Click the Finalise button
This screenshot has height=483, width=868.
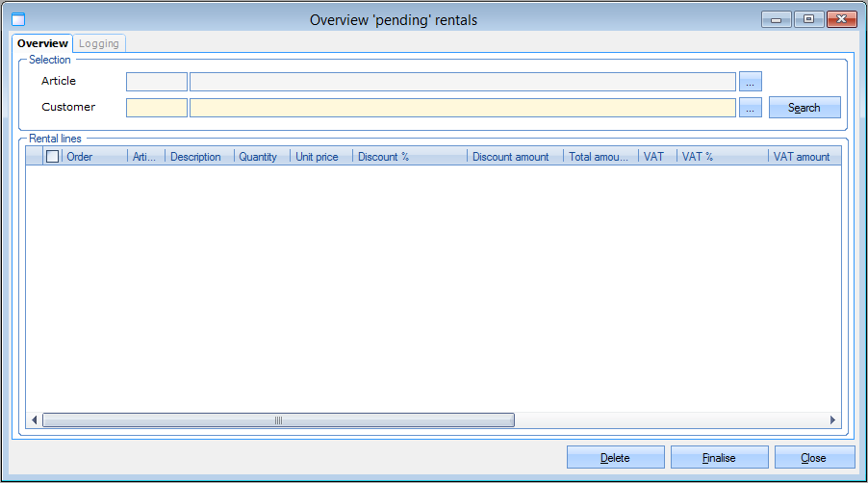[719, 458]
